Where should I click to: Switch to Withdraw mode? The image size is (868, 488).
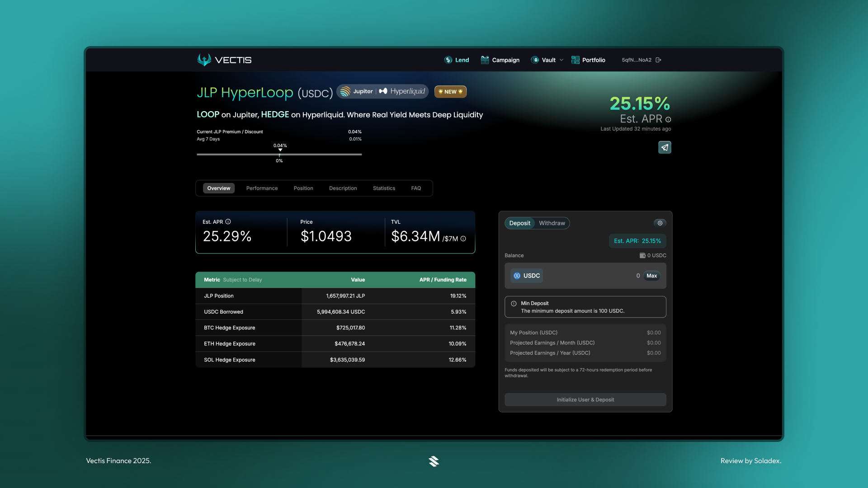(x=552, y=223)
